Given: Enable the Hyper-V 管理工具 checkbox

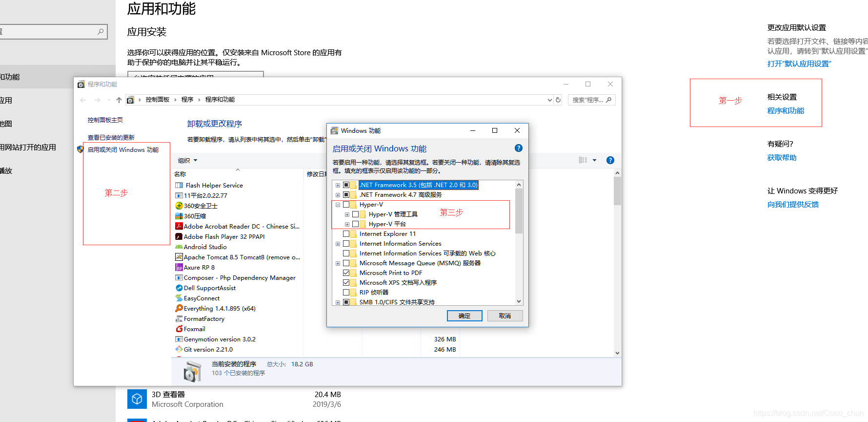Looking at the screenshot, I should [355, 214].
